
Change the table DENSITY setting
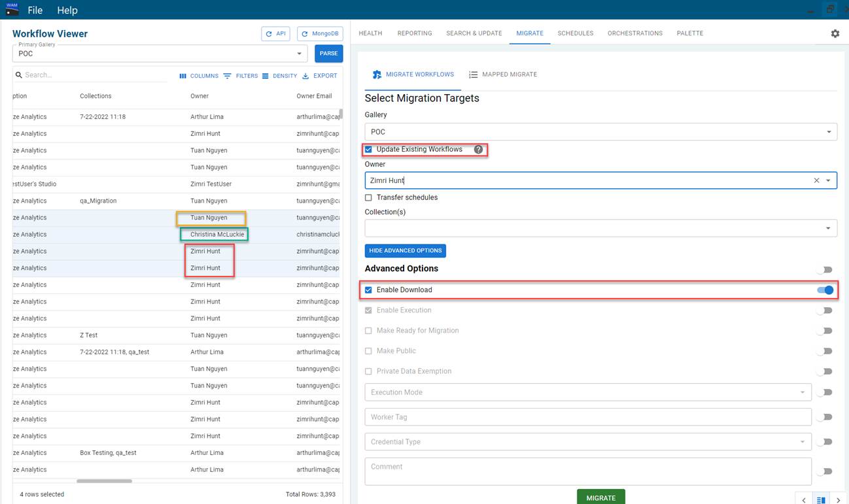[279, 76]
